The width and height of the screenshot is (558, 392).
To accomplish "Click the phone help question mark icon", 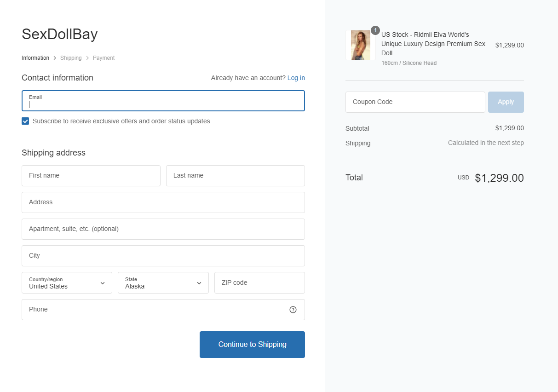I will tap(293, 310).
